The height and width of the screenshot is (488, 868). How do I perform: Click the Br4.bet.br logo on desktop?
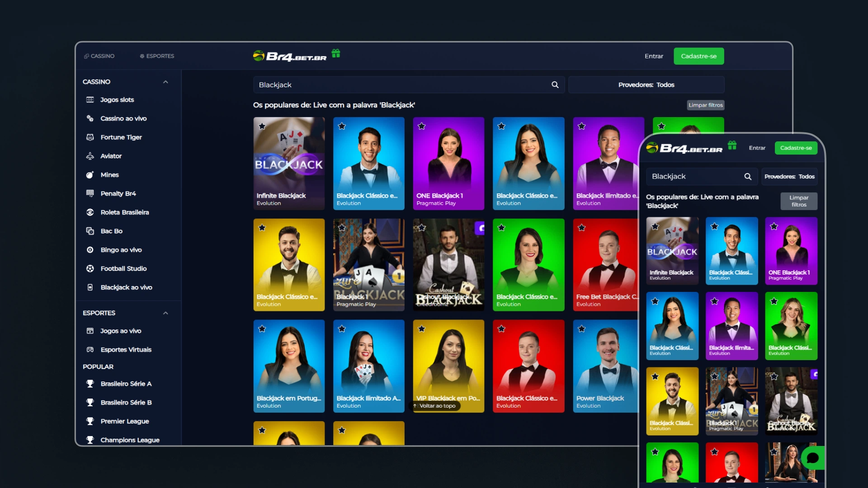click(290, 56)
